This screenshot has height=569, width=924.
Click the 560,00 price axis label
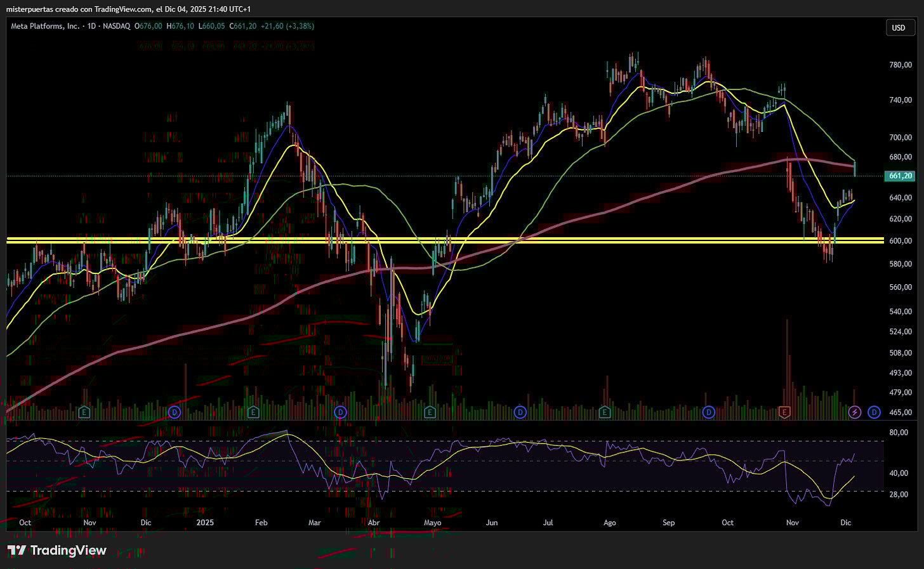[901, 287]
